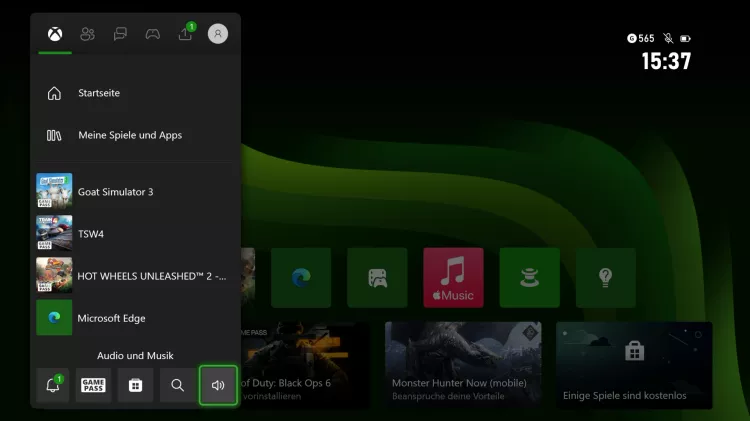Click the TSW4 game thumbnail

[54, 233]
